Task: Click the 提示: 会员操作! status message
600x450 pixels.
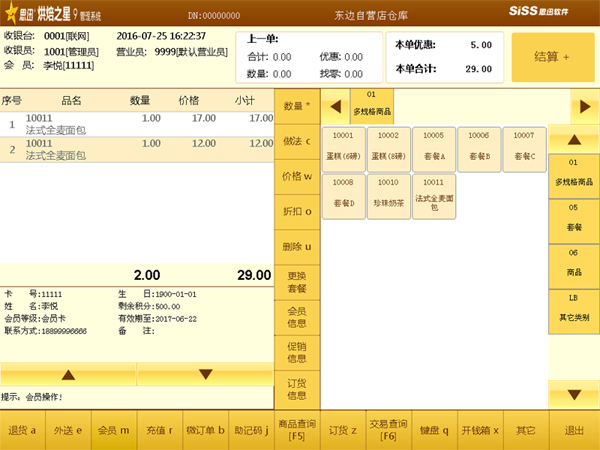Action: tap(32, 397)
